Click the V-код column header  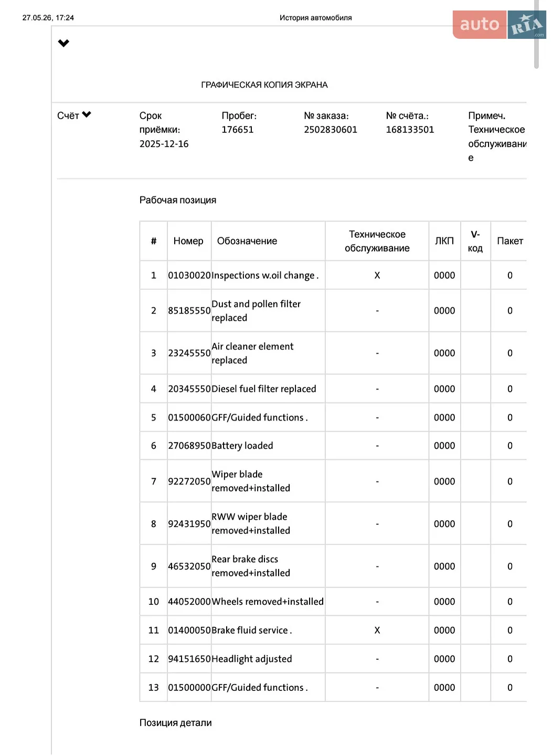tap(475, 241)
